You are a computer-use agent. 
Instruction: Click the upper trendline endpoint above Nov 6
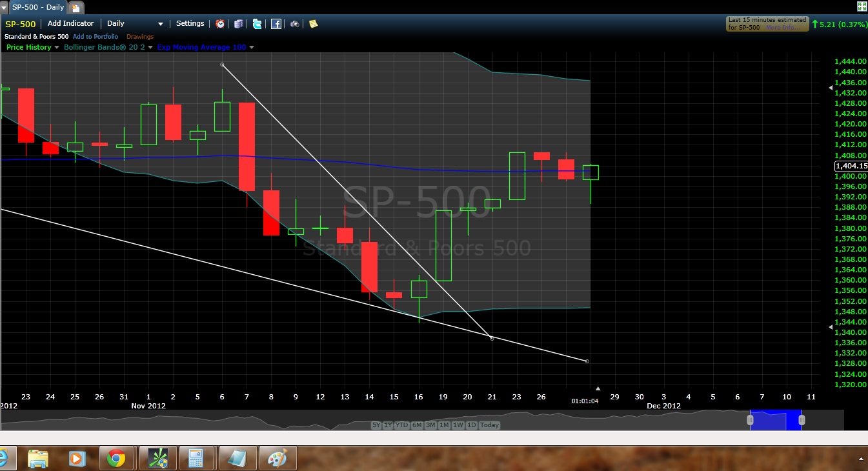[x=222, y=65]
